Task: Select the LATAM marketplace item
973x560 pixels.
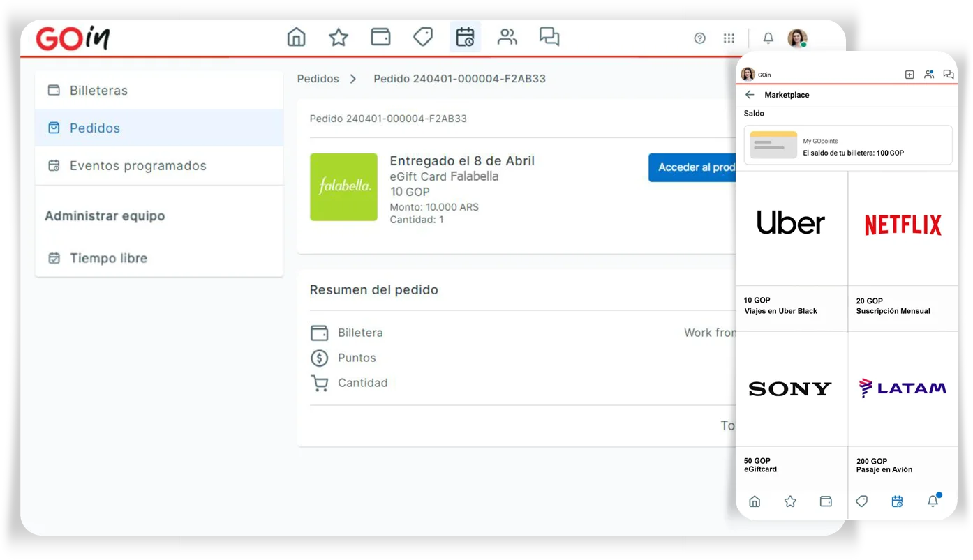Action: click(903, 389)
